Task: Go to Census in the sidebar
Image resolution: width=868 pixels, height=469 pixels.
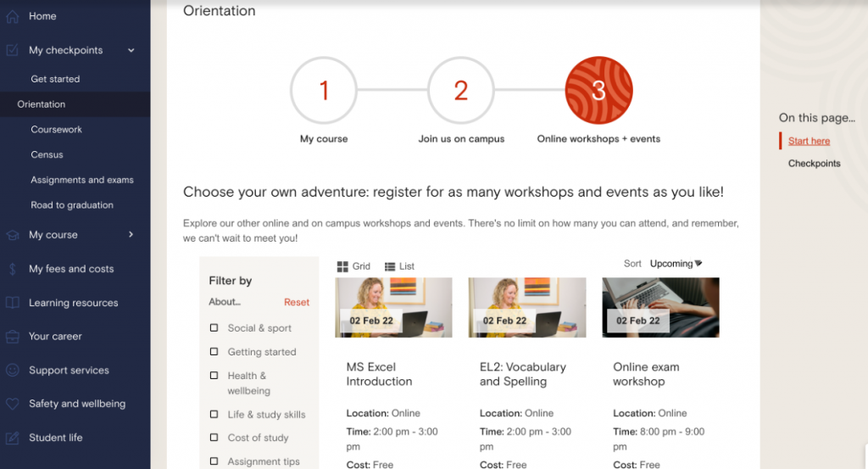Action: pos(47,155)
